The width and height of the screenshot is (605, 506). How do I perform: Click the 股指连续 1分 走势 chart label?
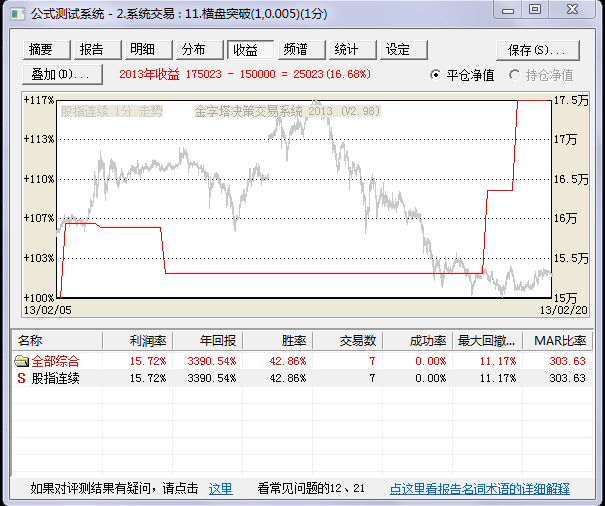coord(112,112)
